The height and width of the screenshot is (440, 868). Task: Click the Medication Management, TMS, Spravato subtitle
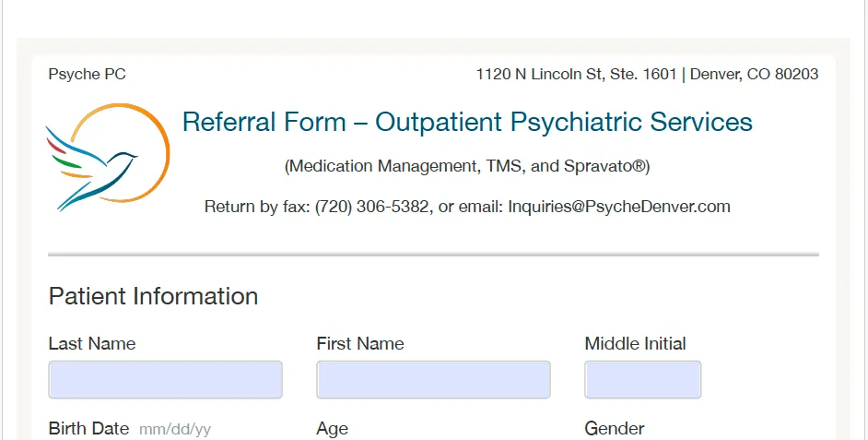[x=467, y=167]
